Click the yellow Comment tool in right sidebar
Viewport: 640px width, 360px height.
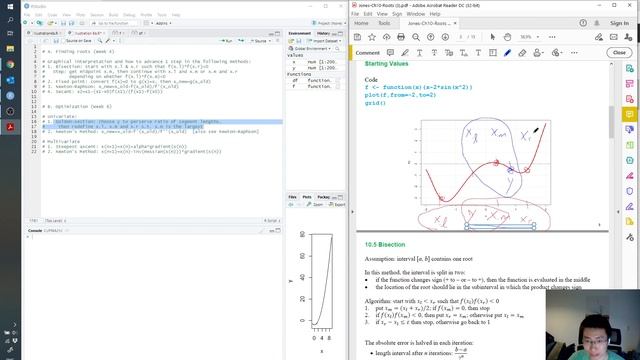(630, 114)
